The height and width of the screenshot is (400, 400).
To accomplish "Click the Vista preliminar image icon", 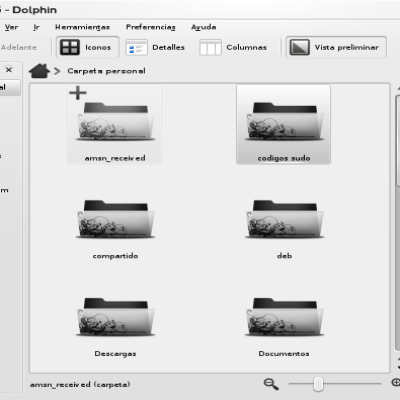I will [299, 47].
